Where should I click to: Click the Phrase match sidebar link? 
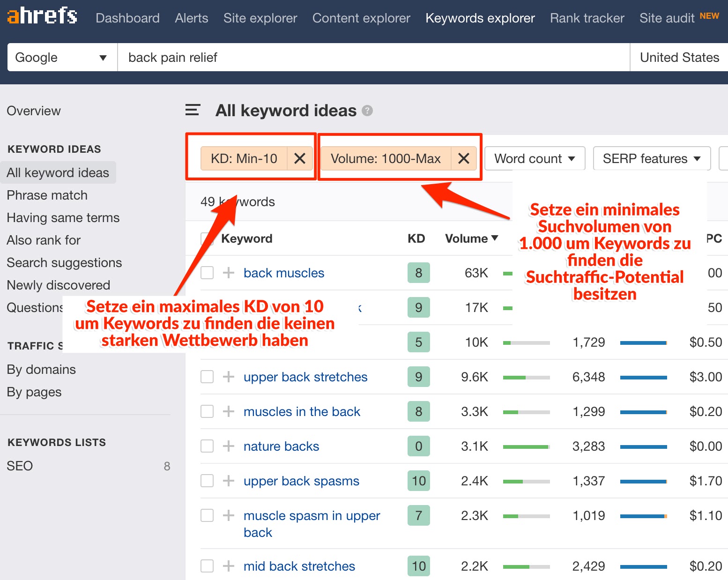47,195
